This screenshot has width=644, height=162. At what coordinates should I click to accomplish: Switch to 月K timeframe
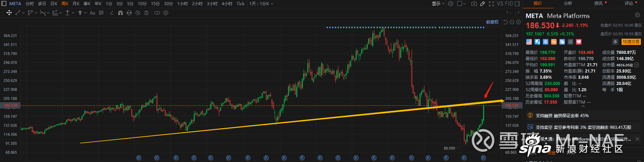(x=76, y=3)
